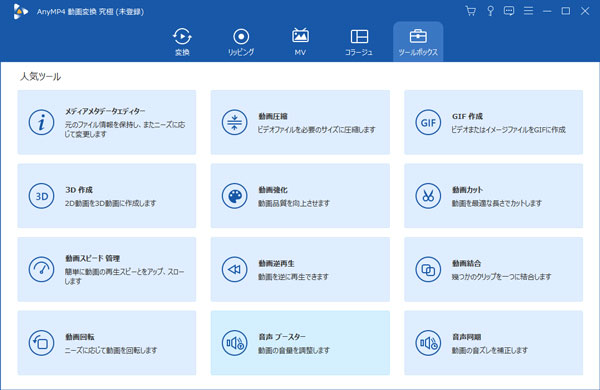Click the 動画スピード speedometer icon
The image size is (600, 390).
point(41,269)
